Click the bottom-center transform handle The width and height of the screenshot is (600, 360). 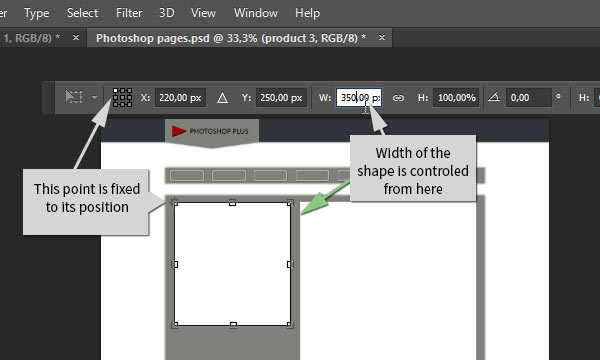[233, 325]
